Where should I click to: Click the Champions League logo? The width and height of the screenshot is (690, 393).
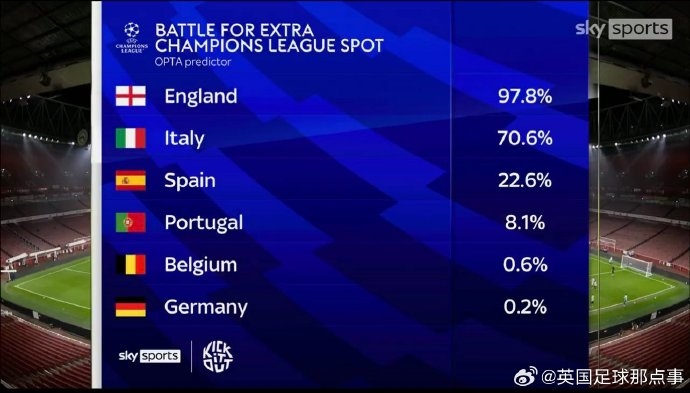[x=132, y=38]
